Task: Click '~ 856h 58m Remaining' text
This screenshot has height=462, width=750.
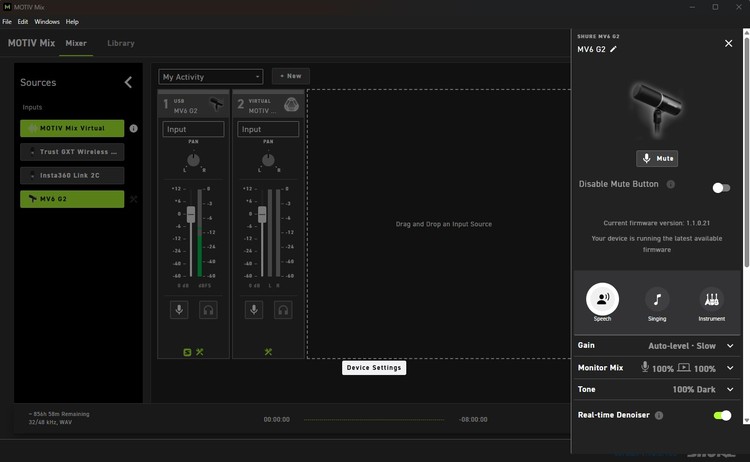Action: pos(59,414)
